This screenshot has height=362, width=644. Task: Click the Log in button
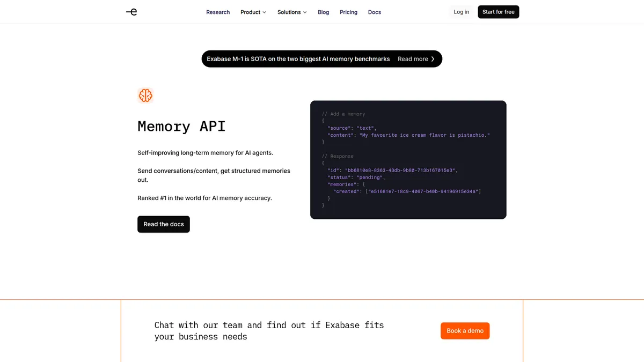pos(462,12)
